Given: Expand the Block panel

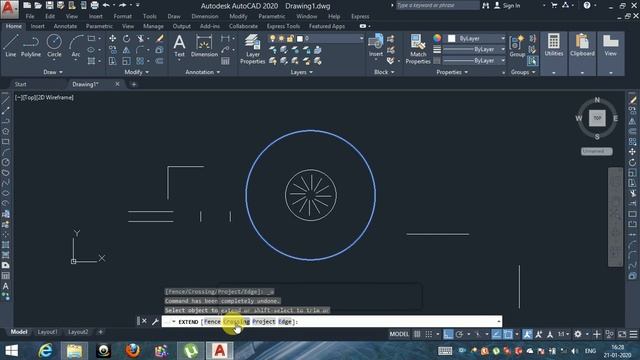Looking at the screenshot, I should point(384,72).
